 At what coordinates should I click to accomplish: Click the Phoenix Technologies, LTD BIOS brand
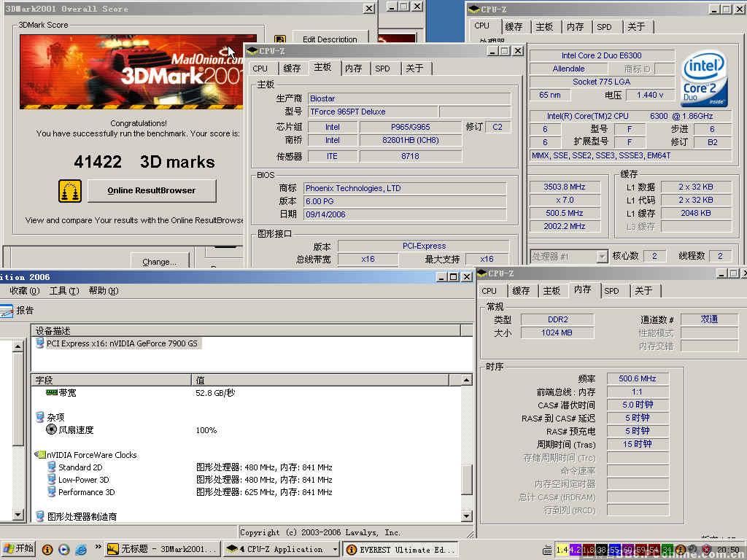[x=404, y=188]
